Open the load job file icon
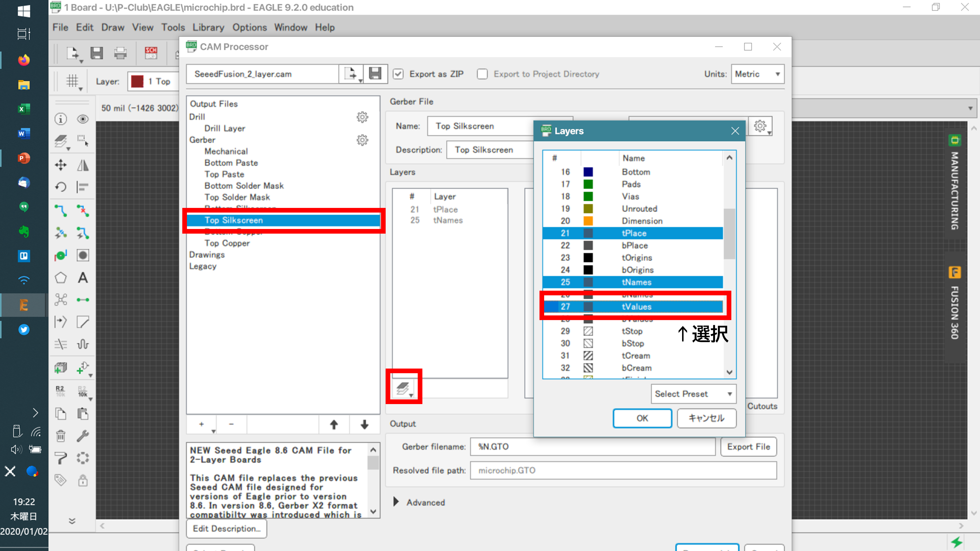 pos(351,74)
